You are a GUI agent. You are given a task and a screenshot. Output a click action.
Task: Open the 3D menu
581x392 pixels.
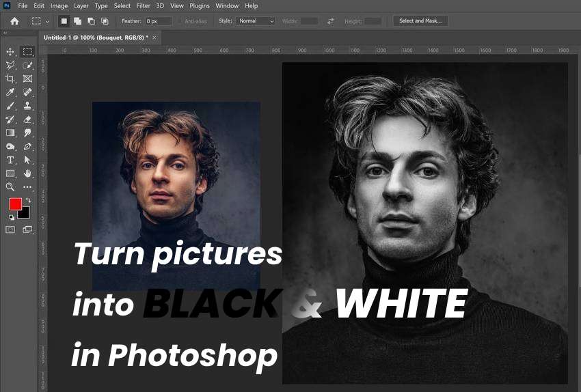(x=160, y=6)
